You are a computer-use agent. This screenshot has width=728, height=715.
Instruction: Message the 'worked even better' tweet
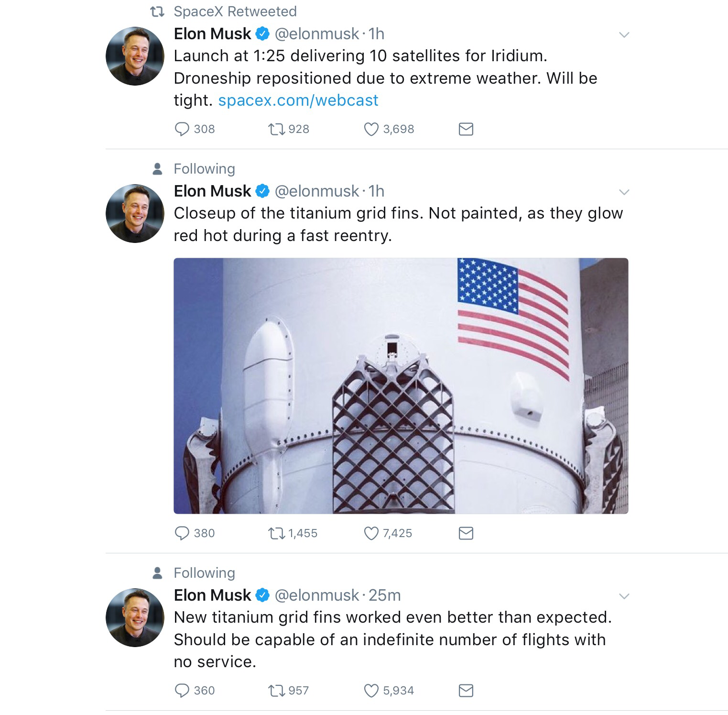coord(466,691)
